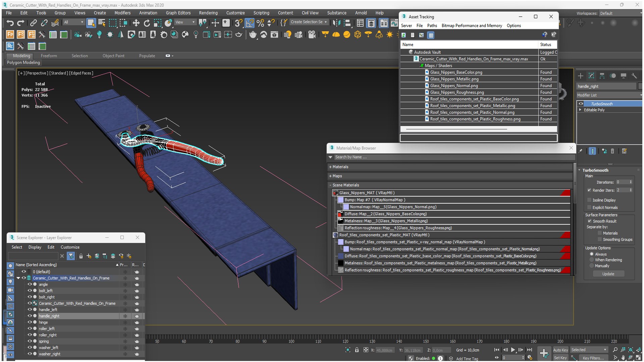644x362 pixels.
Task: Toggle the Selection Lock icon in status bar
Action: [x=357, y=350]
